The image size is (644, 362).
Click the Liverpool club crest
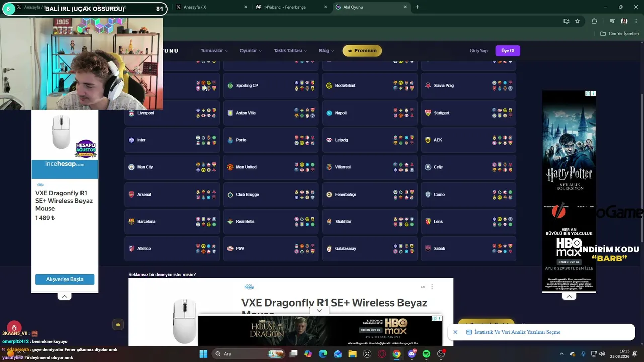point(131,113)
